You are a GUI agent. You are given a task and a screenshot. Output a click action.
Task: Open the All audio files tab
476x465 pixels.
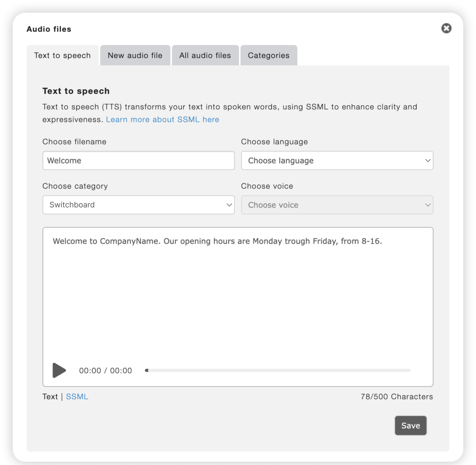[x=205, y=55]
